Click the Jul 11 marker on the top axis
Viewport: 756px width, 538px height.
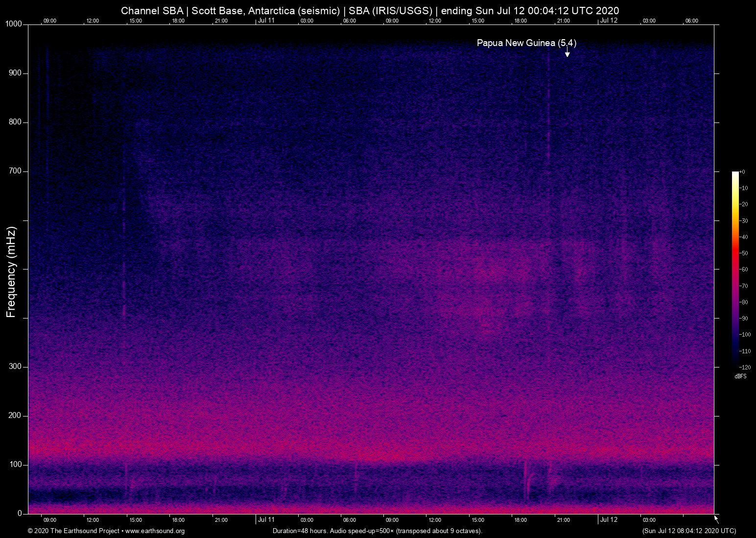pyautogui.click(x=266, y=21)
